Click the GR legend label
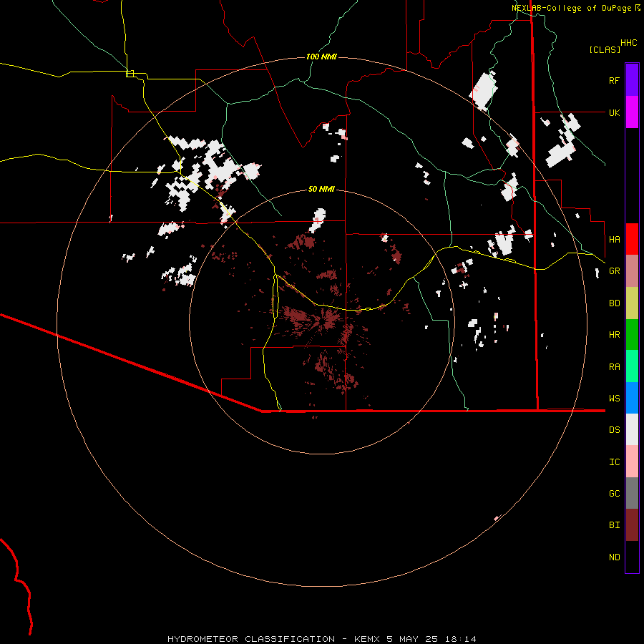The width and height of the screenshot is (644, 644). (615, 271)
